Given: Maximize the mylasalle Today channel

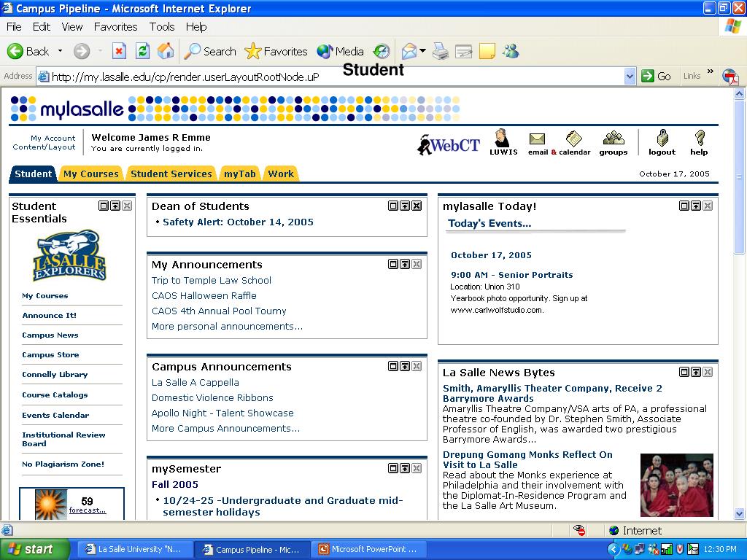Looking at the screenshot, I should click(x=684, y=206).
